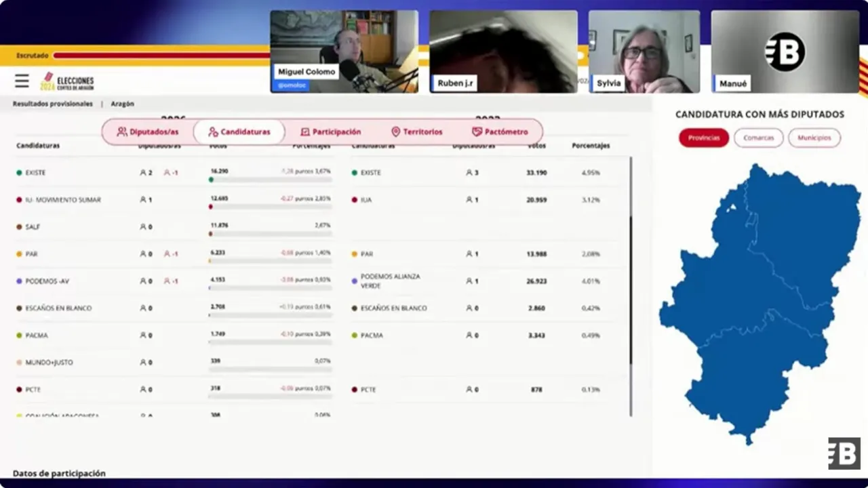Viewport: 868px width, 488px height.
Task: Click the PAR orange party dot
Action: pyautogui.click(x=19, y=254)
